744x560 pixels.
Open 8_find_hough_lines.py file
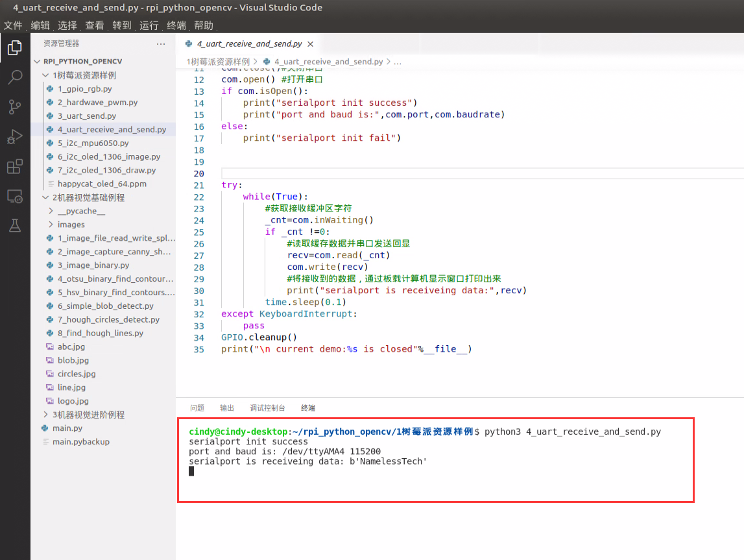point(101,333)
